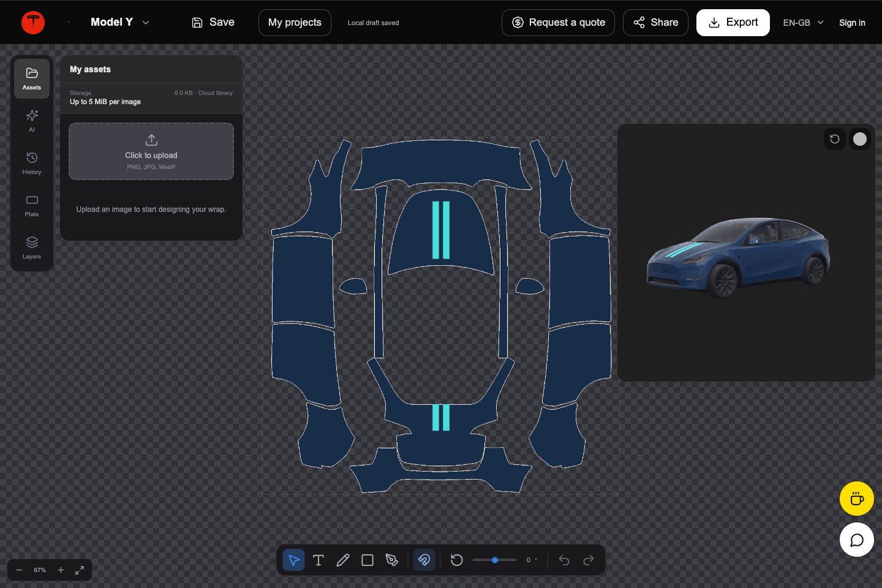The width and height of the screenshot is (882, 588).
Task: Open the Model Y vehicle dropdown
Action: [120, 22]
